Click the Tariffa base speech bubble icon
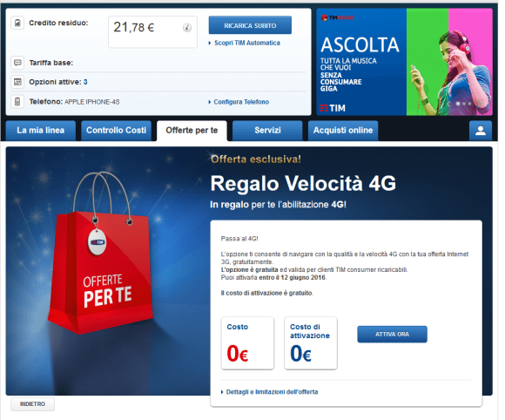The height and width of the screenshot is (420, 505). tap(17, 63)
